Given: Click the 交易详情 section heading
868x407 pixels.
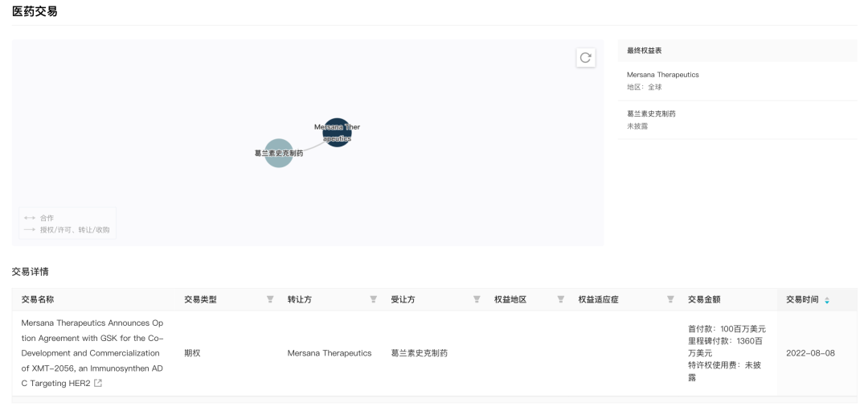Looking at the screenshot, I should [30, 272].
